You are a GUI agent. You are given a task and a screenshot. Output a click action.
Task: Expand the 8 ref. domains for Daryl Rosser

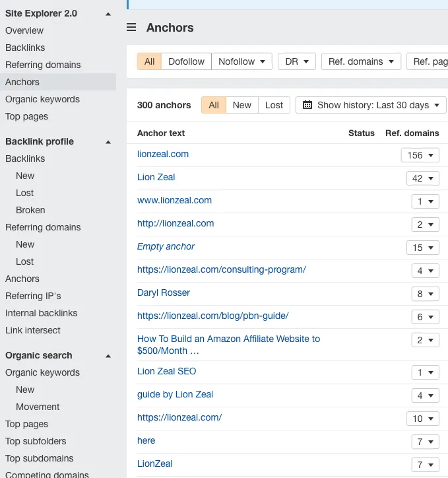click(x=425, y=294)
